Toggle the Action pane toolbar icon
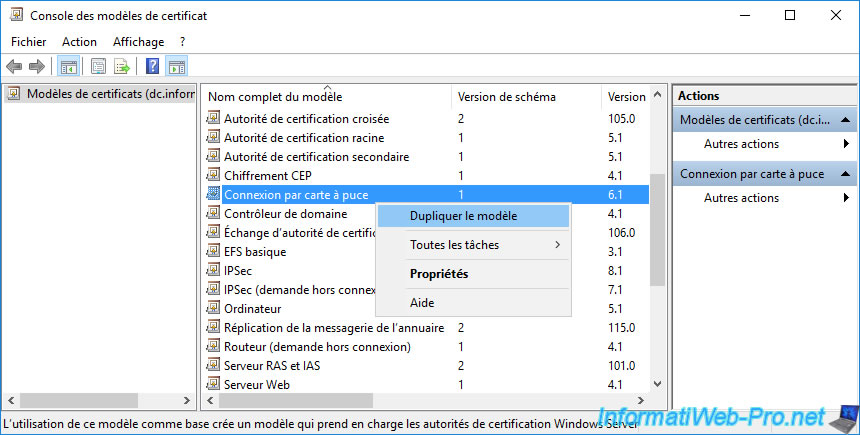 (x=176, y=67)
